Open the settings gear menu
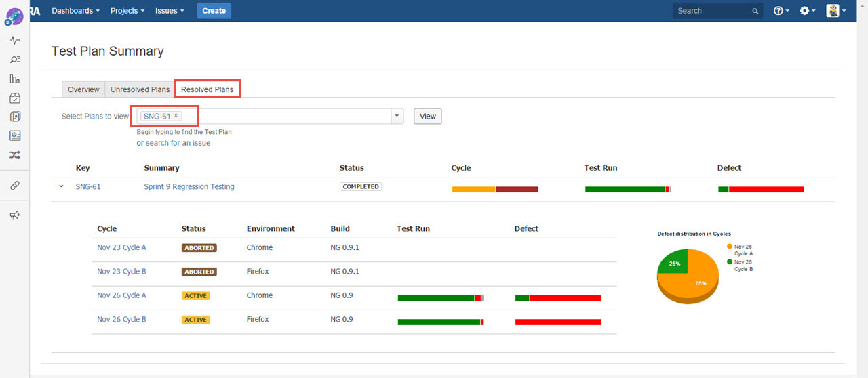868x378 pixels. click(x=807, y=11)
